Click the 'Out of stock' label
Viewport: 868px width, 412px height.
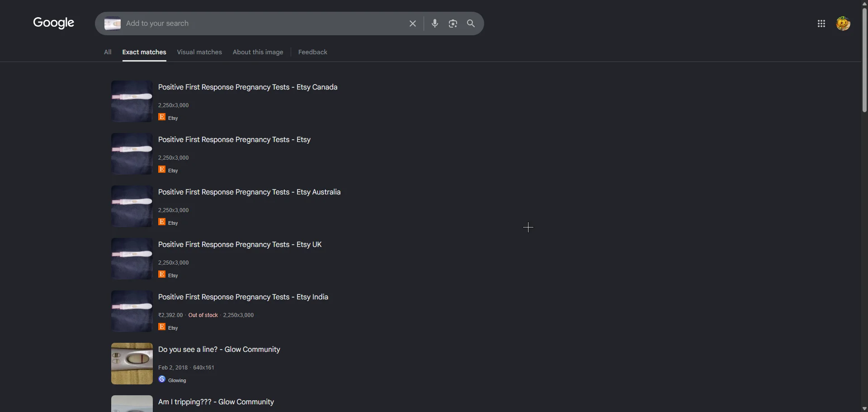[203, 315]
